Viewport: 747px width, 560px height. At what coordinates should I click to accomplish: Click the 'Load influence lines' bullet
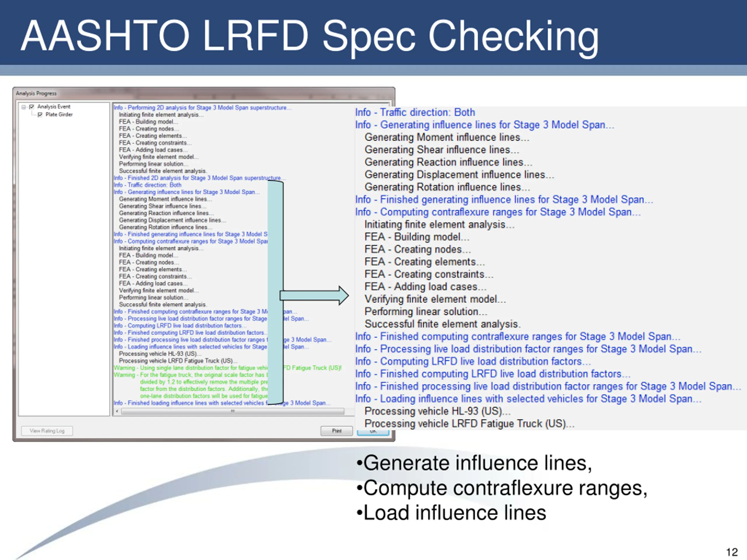tap(451, 513)
